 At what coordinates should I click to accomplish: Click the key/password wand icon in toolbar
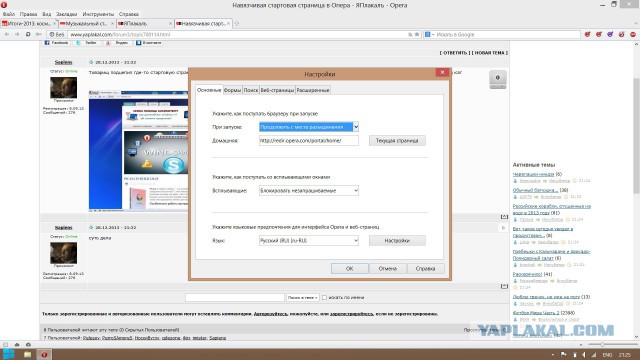pos(39,35)
